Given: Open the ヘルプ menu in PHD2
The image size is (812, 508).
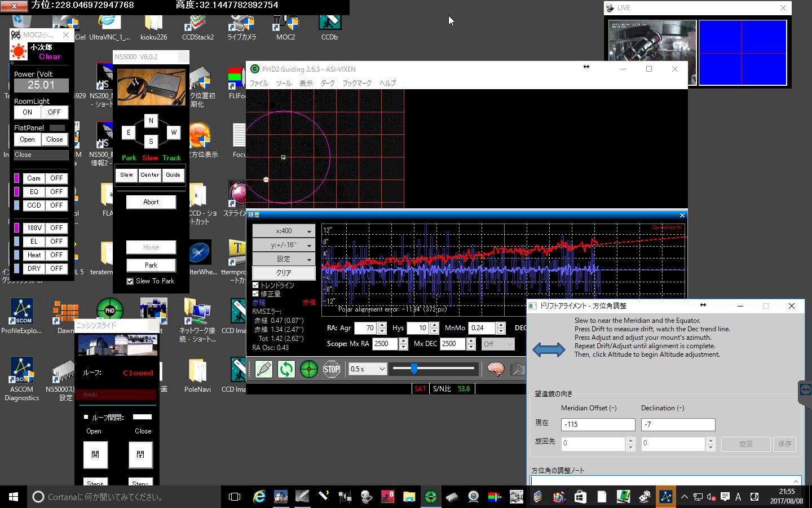Looking at the screenshot, I should click(x=387, y=83).
